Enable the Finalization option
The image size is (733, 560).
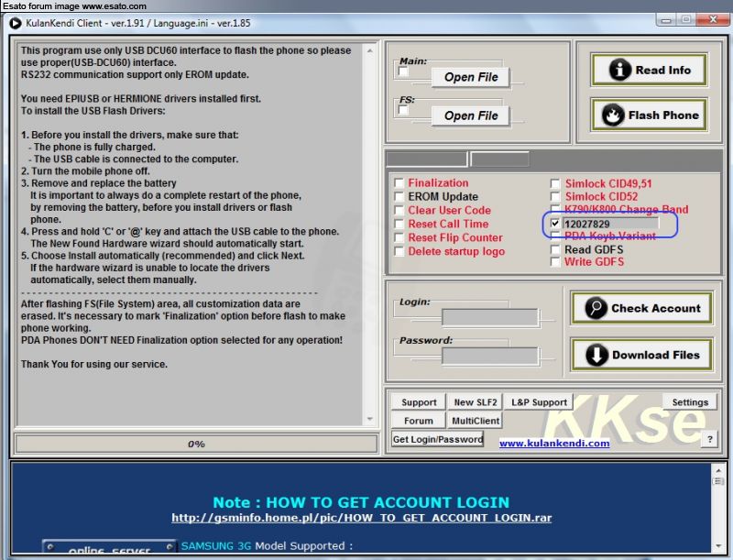coord(399,182)
